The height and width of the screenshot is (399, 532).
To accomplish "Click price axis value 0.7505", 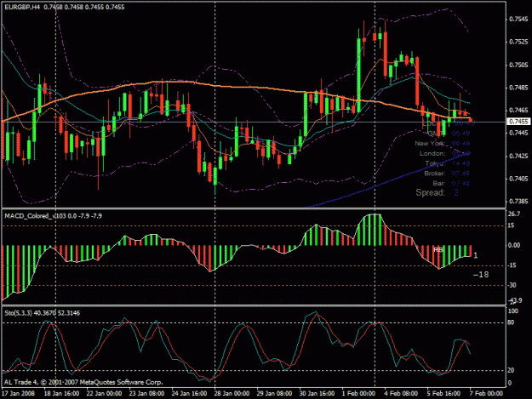I will tap(519, 65).
